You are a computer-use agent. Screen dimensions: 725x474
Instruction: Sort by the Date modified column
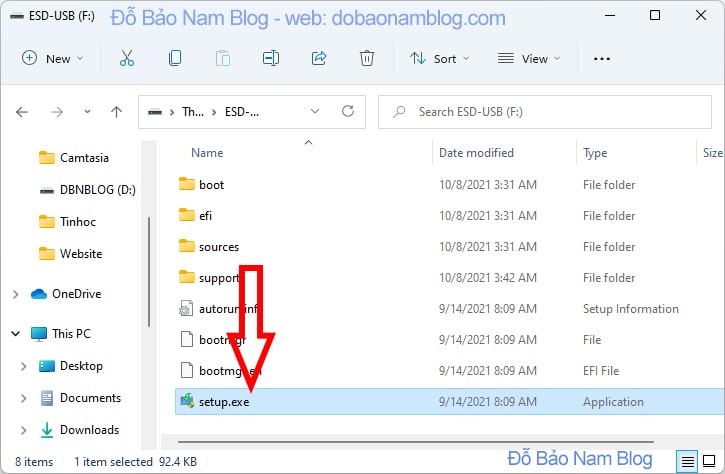(476, 153)
